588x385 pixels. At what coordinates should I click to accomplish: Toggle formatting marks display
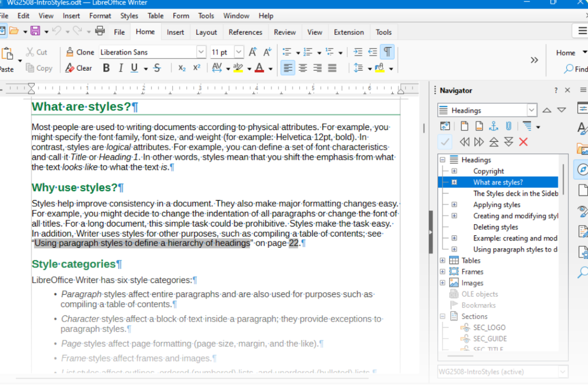coord(387,52)
